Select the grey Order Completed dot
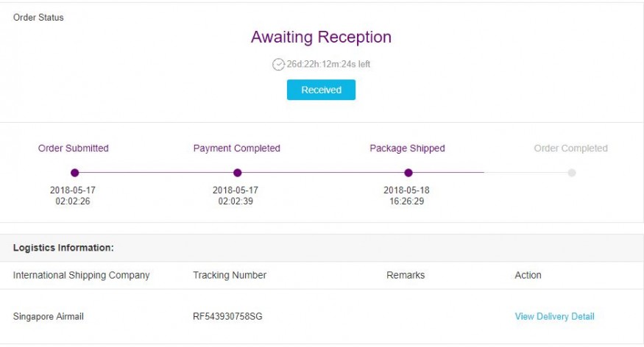Viewport: 644px width, 347px height. coord(572,173)
